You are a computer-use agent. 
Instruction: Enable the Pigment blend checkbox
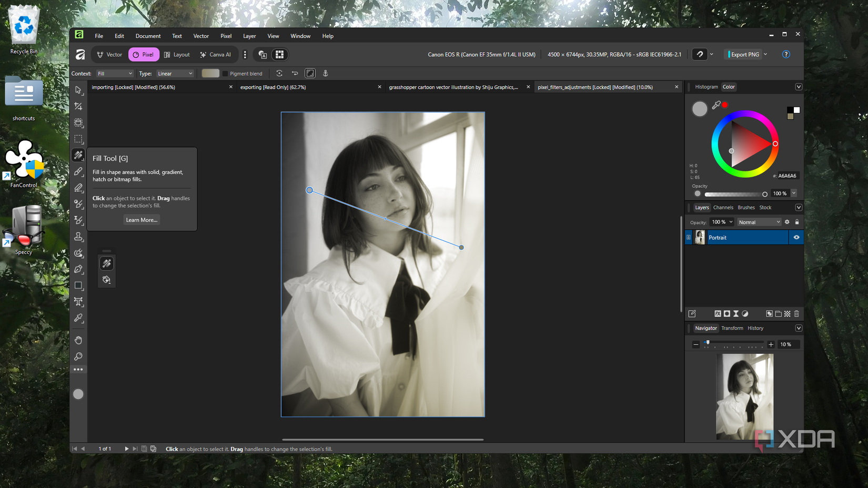226,74
